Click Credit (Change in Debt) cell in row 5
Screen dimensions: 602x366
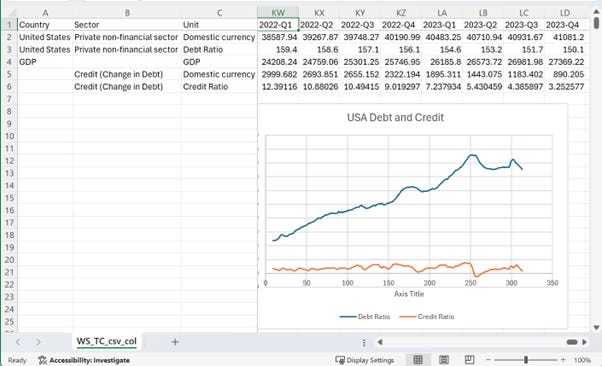[127, 74]
